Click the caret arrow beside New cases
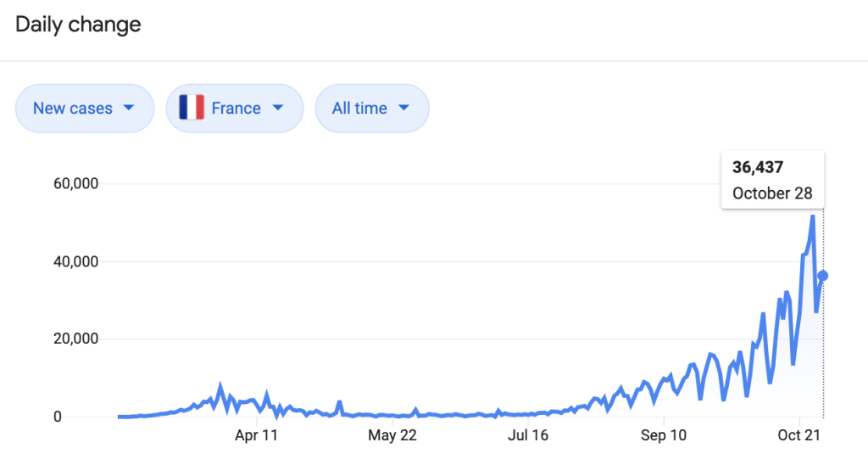The width and height of the screenshot is (868, 465). pyautogui.click(x=129, y=109)
